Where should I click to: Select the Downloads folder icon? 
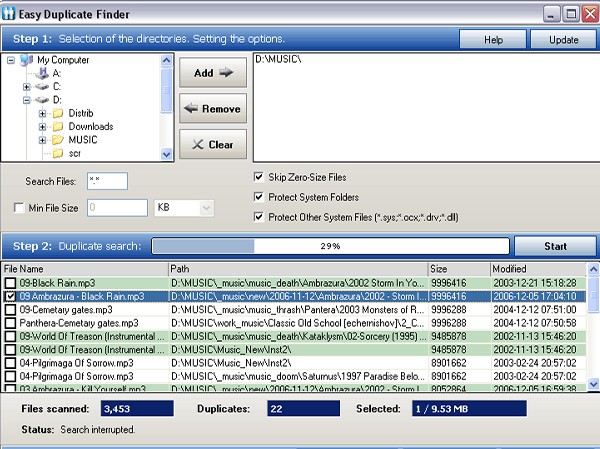[x=58, y=127]
